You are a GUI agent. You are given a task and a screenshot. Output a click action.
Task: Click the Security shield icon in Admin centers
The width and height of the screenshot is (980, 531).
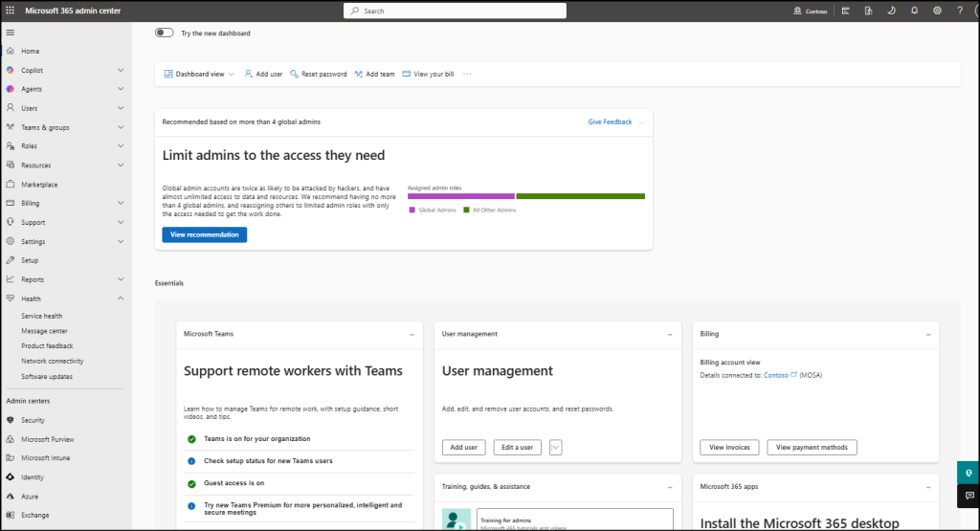[10, 420]
